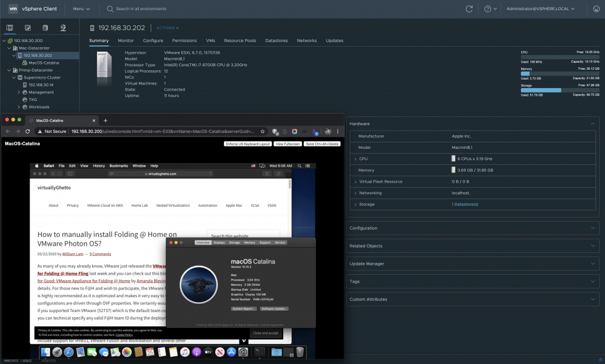Viewport: 605px width, 364px height.
Task: Open System Preferences from the dock
Action: tap(243, 352)
